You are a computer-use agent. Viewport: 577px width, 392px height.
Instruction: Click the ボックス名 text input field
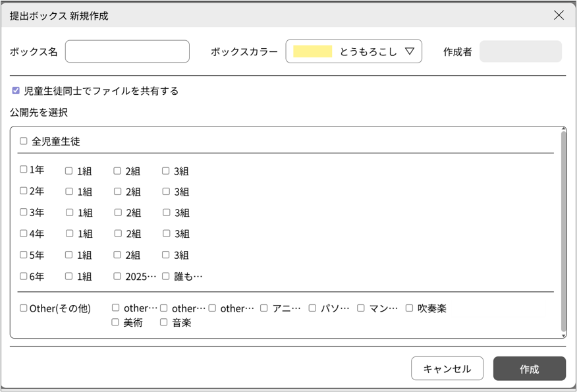tap(127, 51)
